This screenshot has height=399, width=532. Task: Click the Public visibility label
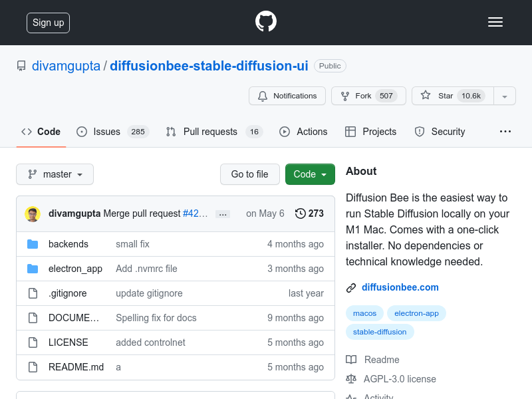click(330, 66)
